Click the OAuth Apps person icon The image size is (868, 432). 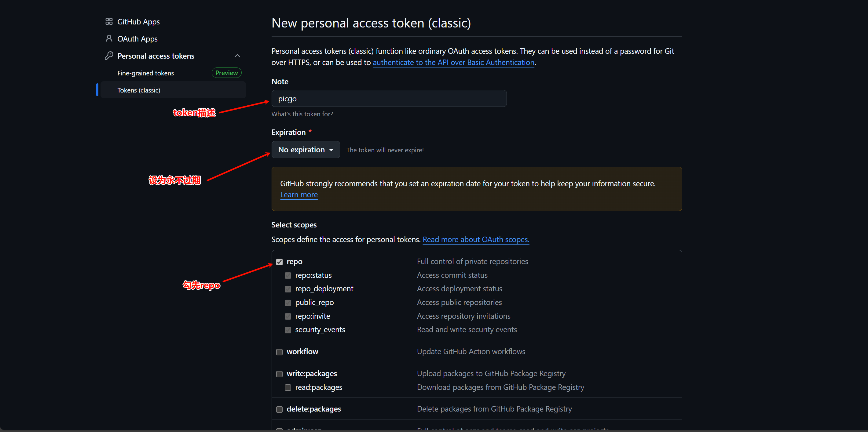tap(109, 39)
